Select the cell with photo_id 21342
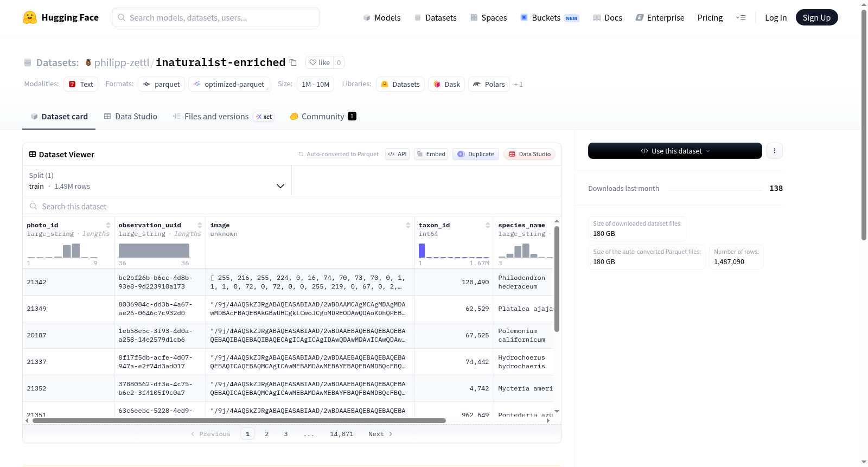The width and height of the screenshot is (868, 467). pos(68,282)
